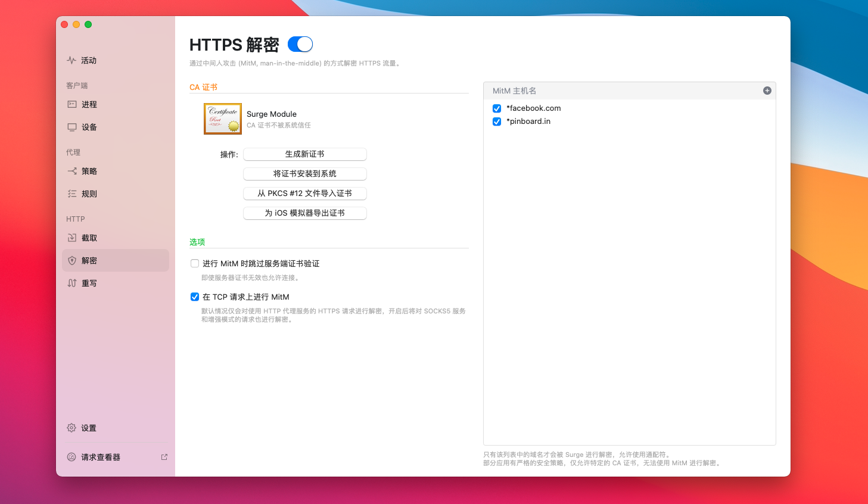The width and height of the screenshot is (868, 504).
Task: Click the 生成新证书 button
Action: tap(304, 154)
